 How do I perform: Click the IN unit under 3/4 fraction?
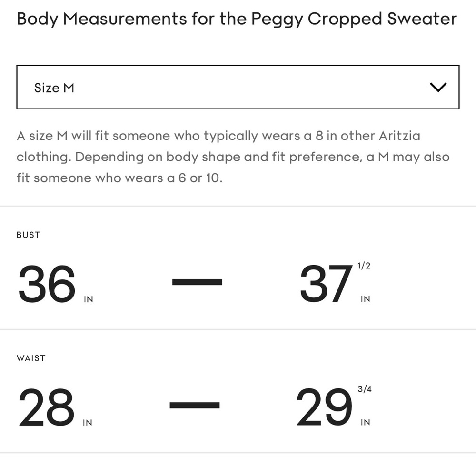click(366, 422)
